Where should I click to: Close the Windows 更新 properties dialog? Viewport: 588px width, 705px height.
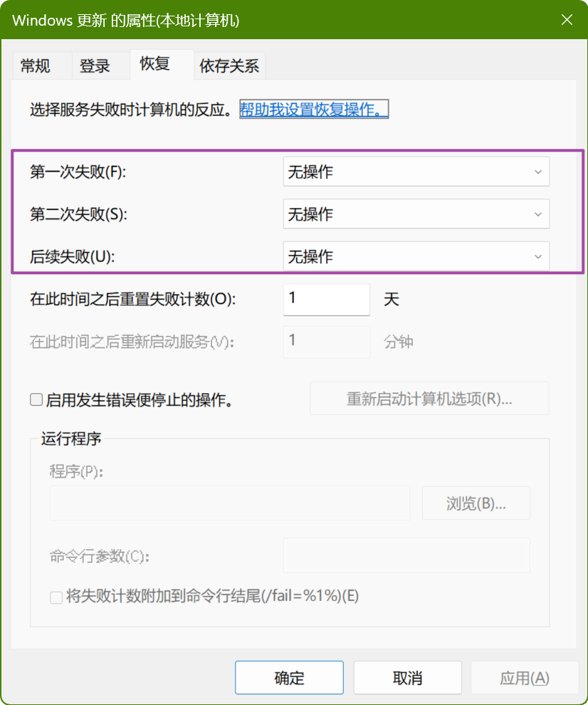tap(567, 20)
